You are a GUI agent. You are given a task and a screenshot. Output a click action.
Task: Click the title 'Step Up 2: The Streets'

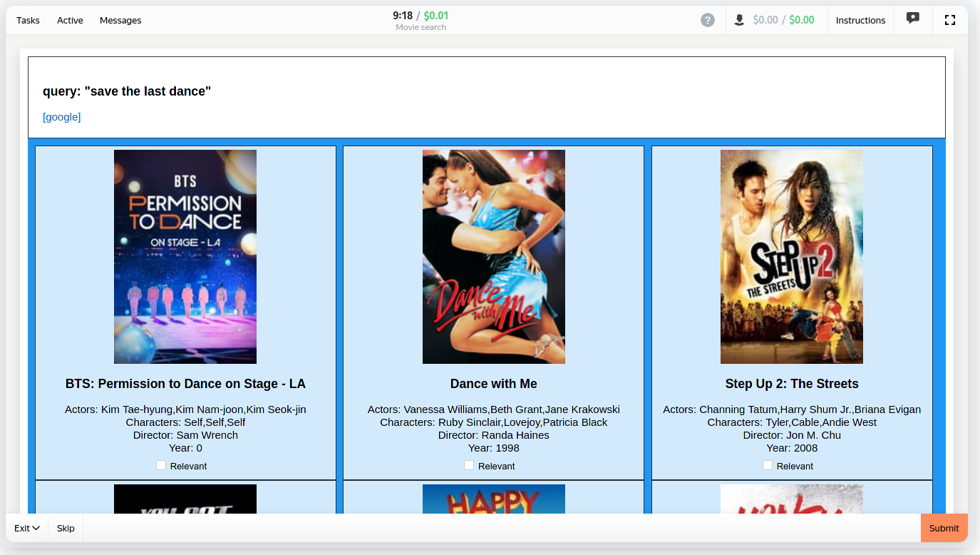coord(792,384)
